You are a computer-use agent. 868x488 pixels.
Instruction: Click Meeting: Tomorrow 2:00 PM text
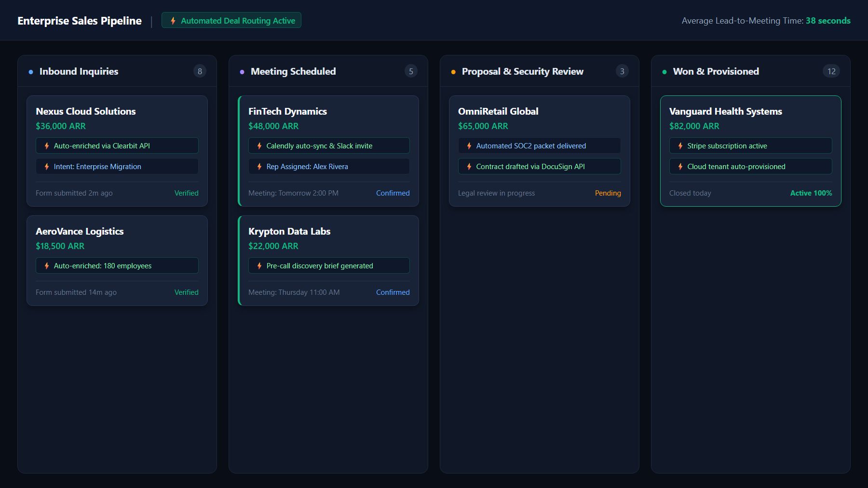tap(293, 193)
